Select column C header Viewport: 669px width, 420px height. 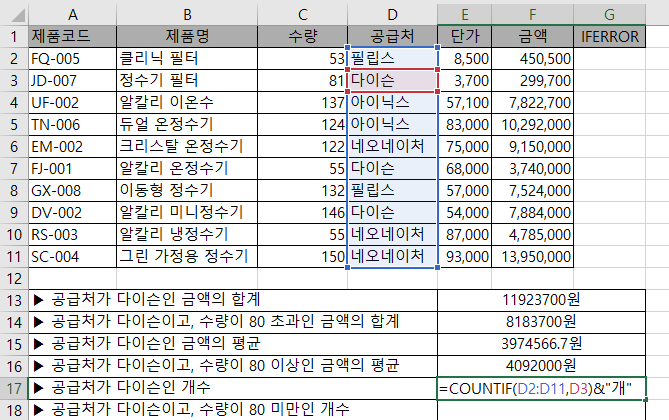point(303,15)
